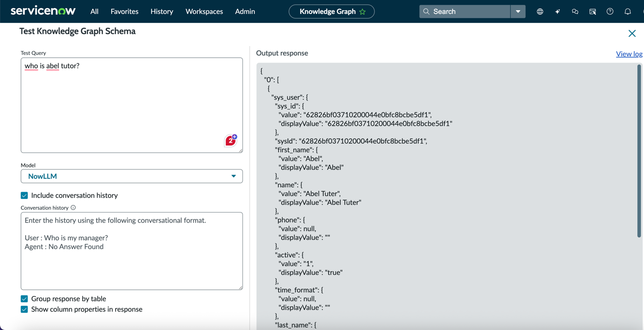Click the "displayValue": "true" line
The width and height of the screenshot is (644, 330).
(x=310, y=272)
